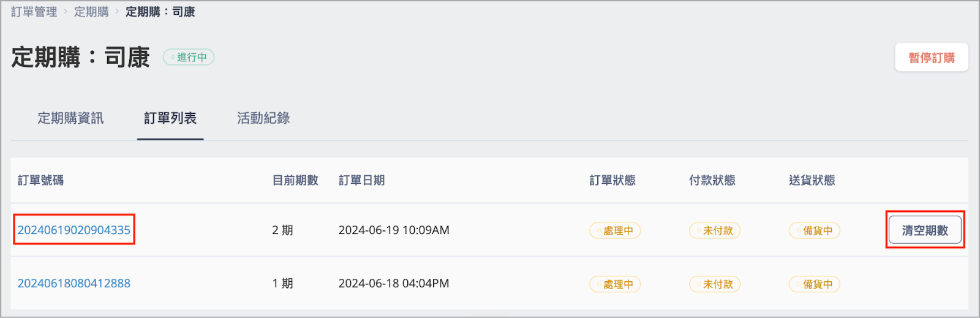The image size is (980, 318).
Task: Click the 訂單狀態 column header
Action: point(612,180)
